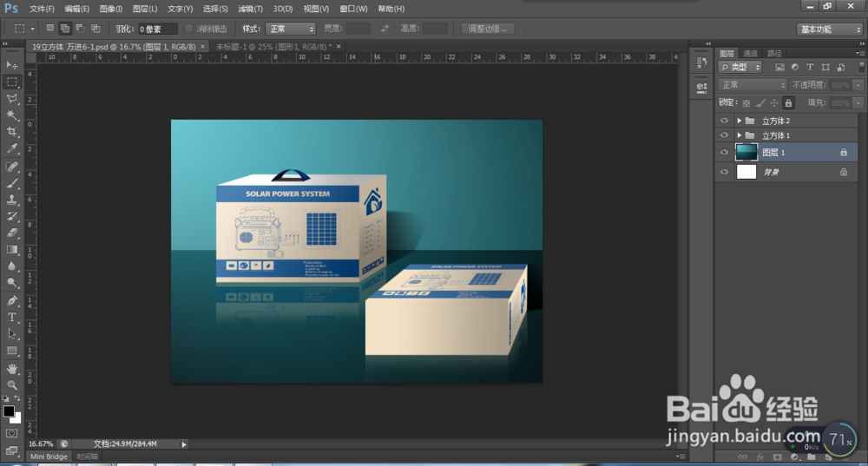Expand the 立方体 2 layer group
The height and width of the screenshot is (466, 868).
(739, 121)
